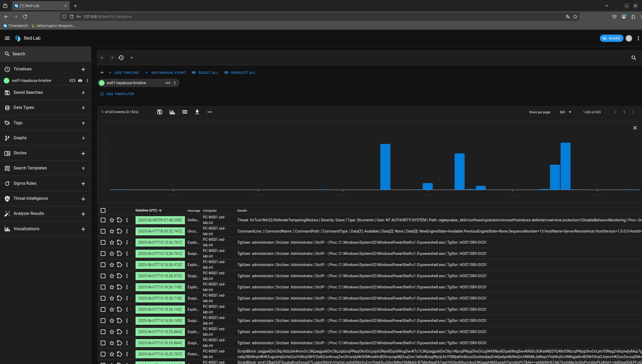Expand the Graphs section
Image resolution: width=642 pixels, height=364 pixels.
pyautogui.click(x=45, y=138)
